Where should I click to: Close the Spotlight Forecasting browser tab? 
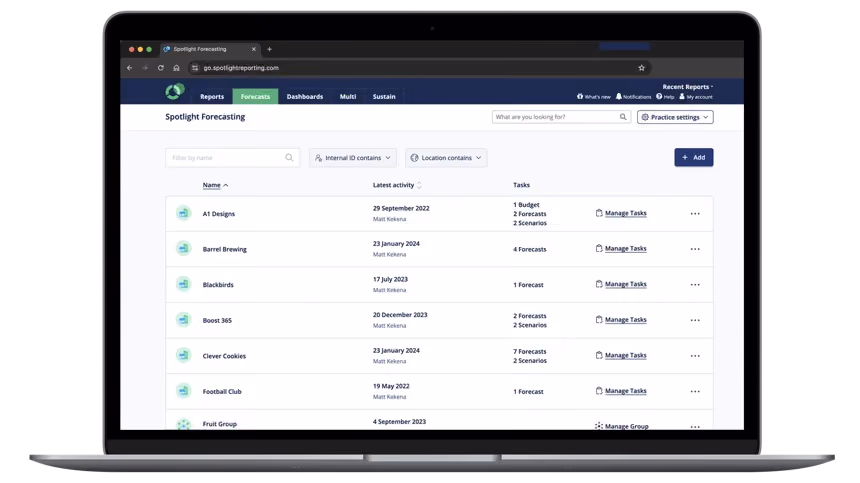(x=253, y=49)
